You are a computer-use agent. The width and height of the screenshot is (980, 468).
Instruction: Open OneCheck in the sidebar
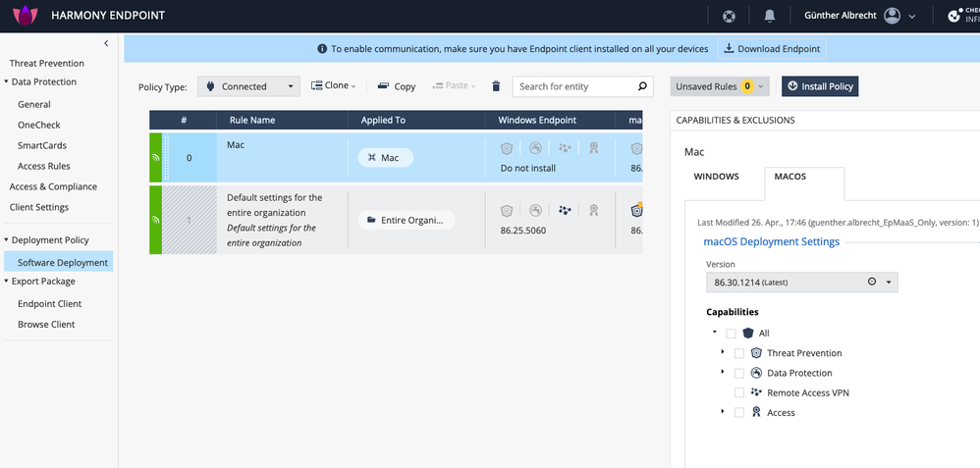click(x=39, y=125)
